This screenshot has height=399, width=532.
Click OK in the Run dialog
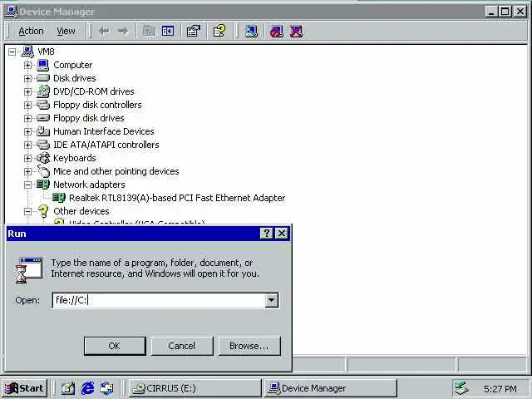pos(115,346)
